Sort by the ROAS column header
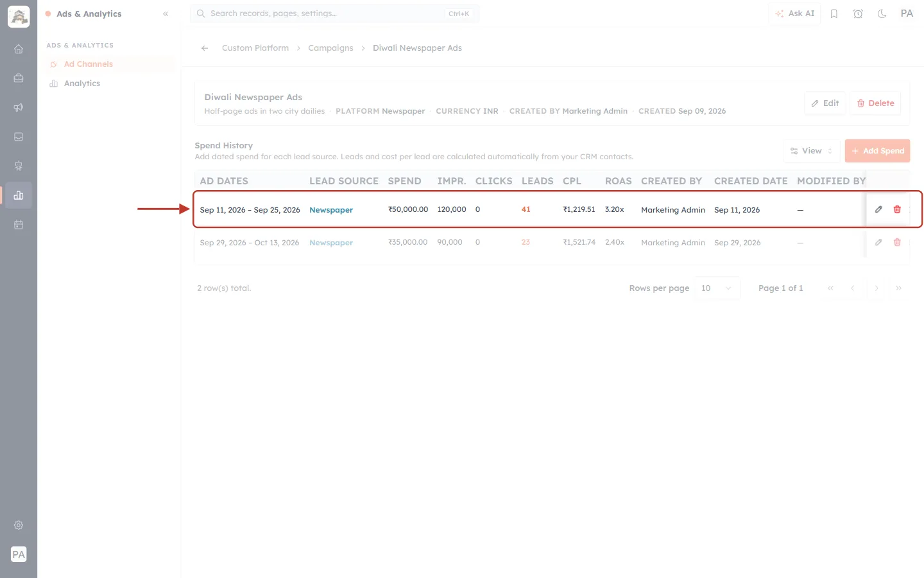This screenshot has height=578, width=924. (619, 181)
